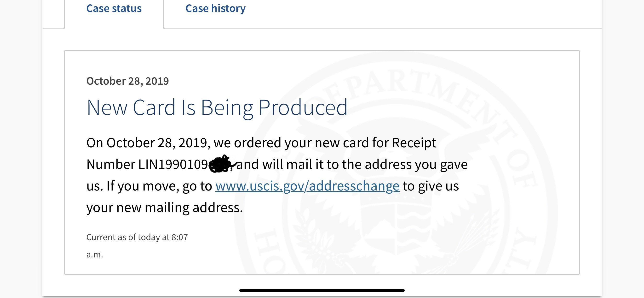This screenshot has width=644, height=298.
Task: Select the Case status tab
Action: tap(114, 8)
